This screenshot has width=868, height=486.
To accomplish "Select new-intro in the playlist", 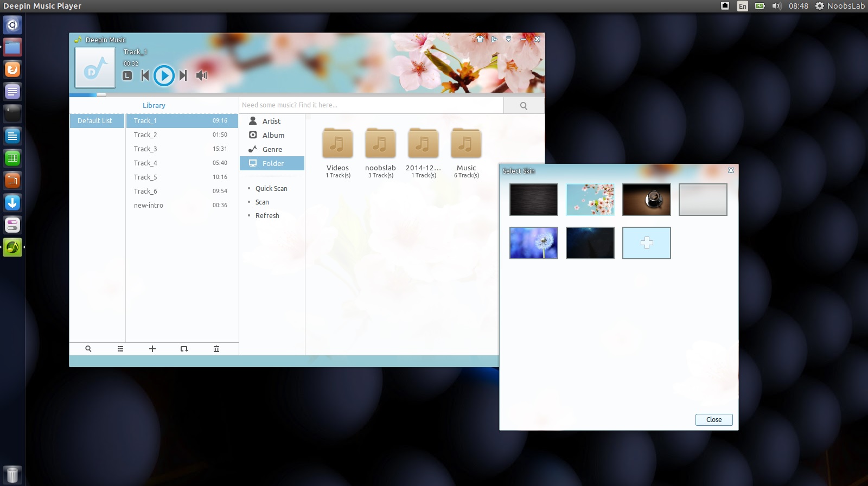I will click(x=182, y=205).
